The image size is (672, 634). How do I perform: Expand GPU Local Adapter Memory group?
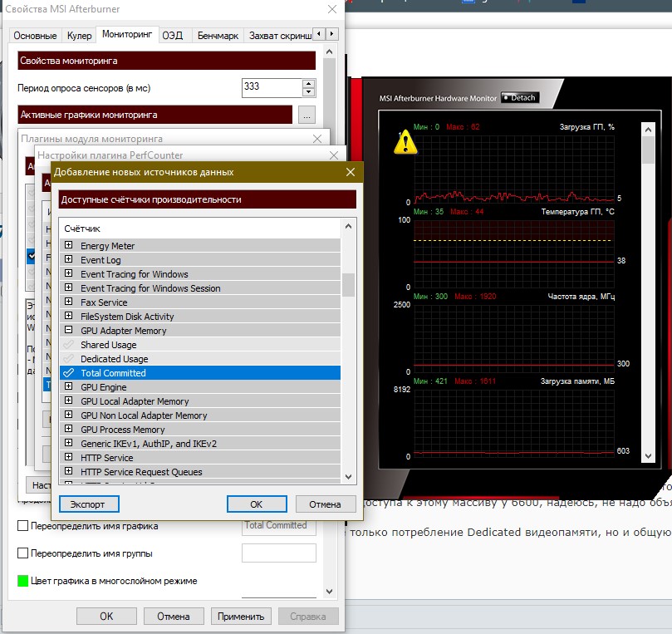[x=68, y=401]
